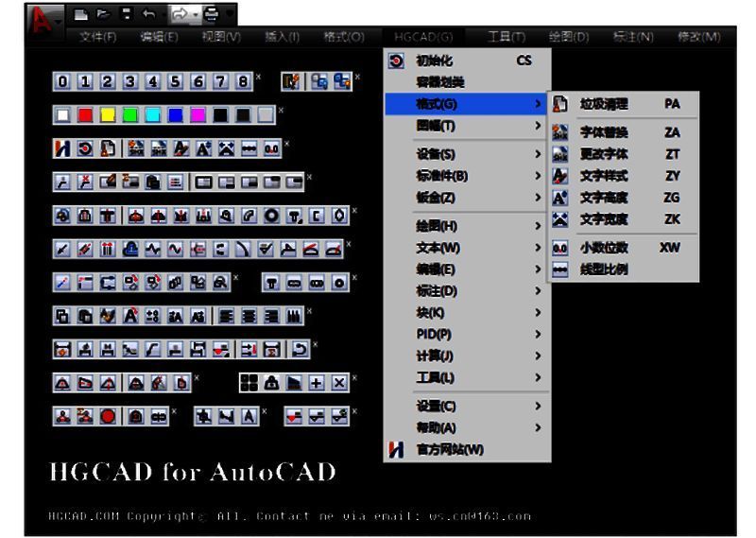The width and height of the screenshot is (756, 538).
Task: Click the text width icon in the toolbar
Action: [x=227, y=148]
